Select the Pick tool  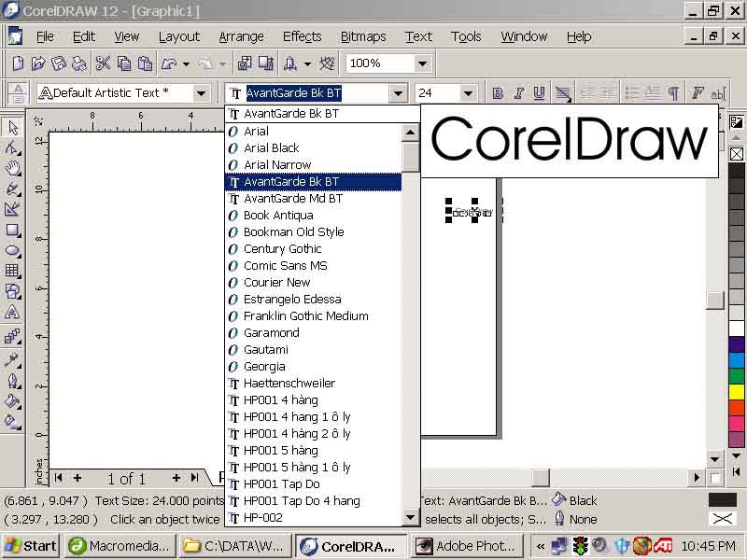point(13,128)
